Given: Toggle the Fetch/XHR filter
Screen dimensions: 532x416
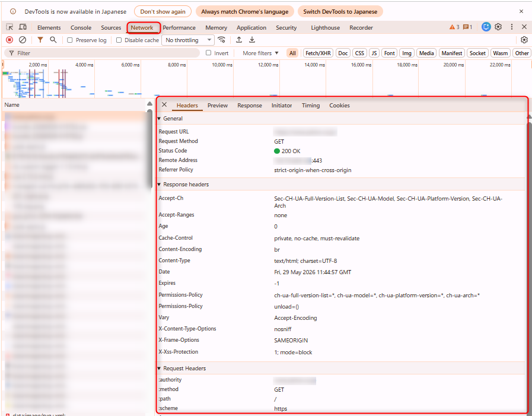Looking at the screenshot, I should (x=318, y=53).
